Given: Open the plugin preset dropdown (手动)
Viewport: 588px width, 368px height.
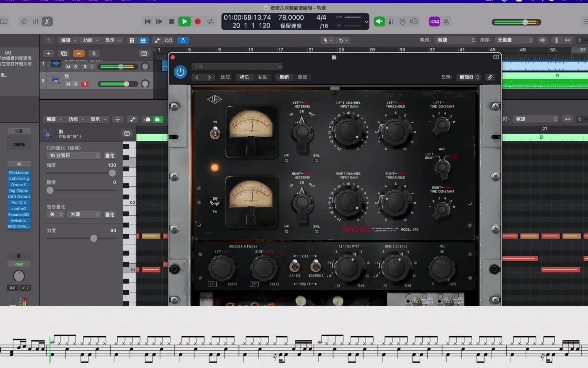Looking at the screenshot, I should 237,66.
